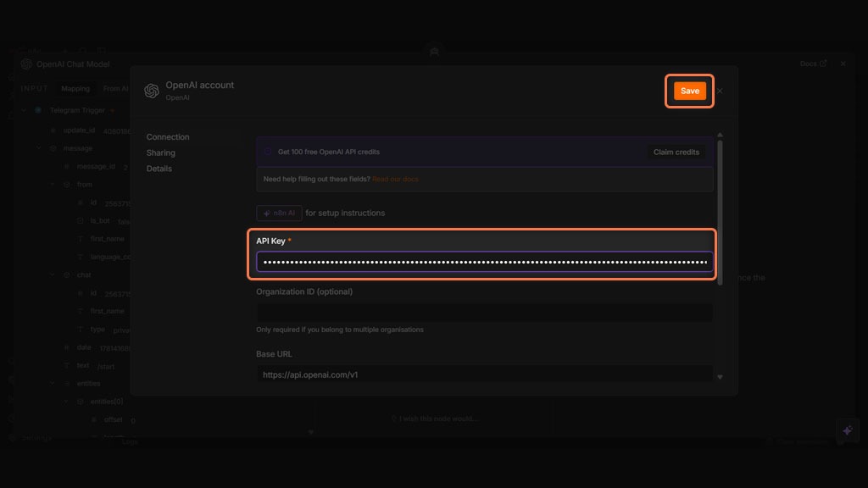Collapse the message object in input tree
This screenshot has height=488, width=868.
(x=39, y=148)
